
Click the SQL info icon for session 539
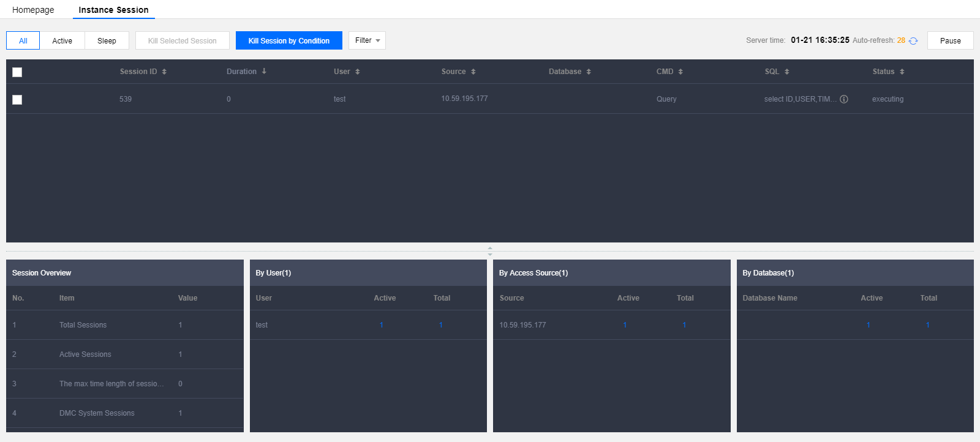point(844,99)
